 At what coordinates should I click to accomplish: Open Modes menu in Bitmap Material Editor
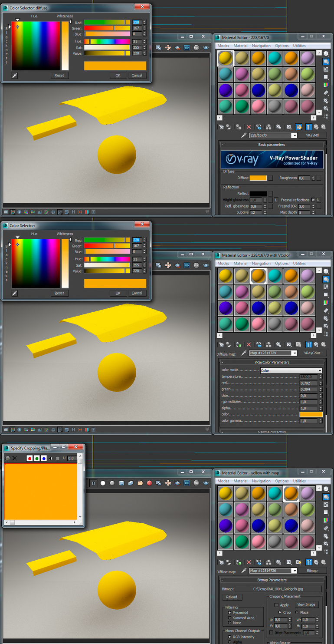(x=223, y=481)
